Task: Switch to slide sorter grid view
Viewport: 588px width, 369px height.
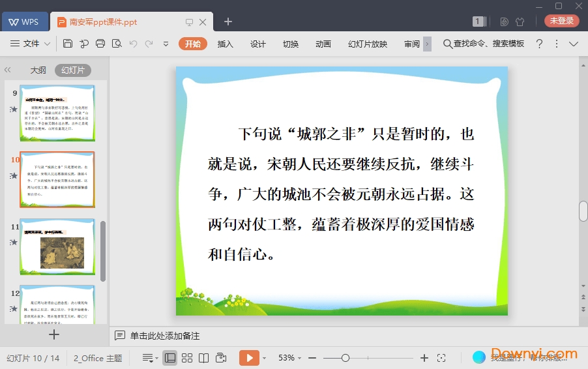Action: 187,358
